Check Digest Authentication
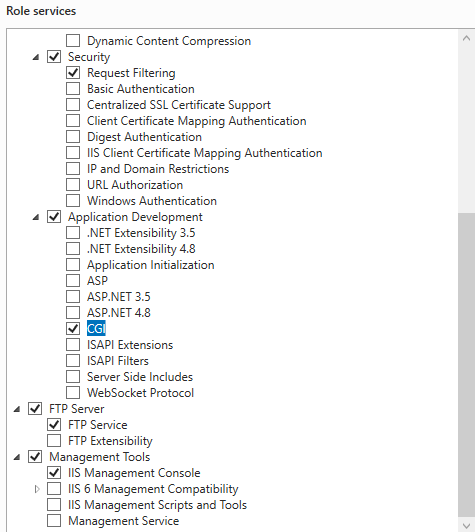 point(73,137)
